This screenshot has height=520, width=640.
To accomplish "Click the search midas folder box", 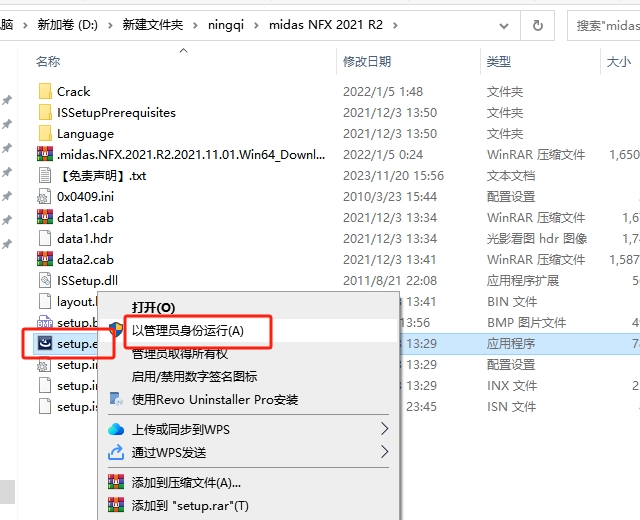I will [x=604, y=26].
